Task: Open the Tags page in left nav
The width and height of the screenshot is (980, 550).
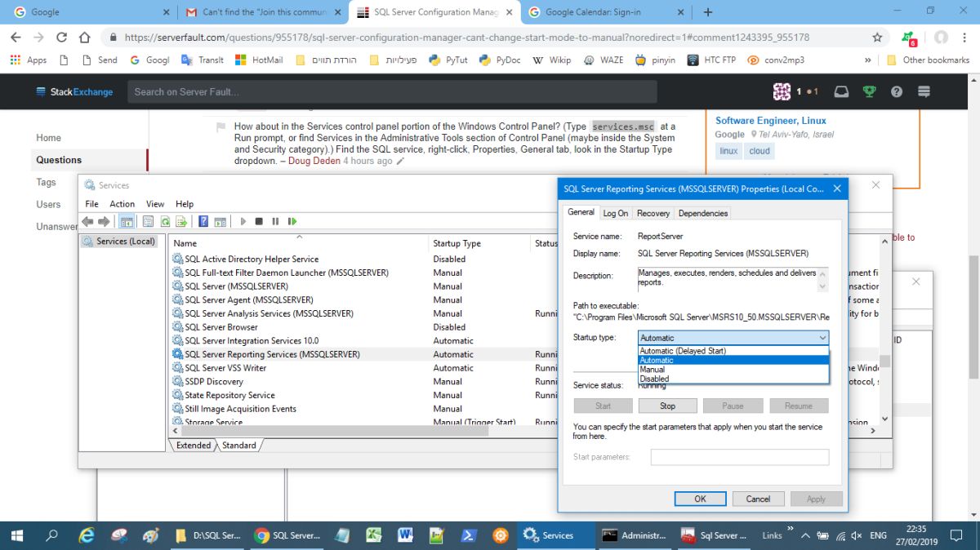Action: pos(46,182)
